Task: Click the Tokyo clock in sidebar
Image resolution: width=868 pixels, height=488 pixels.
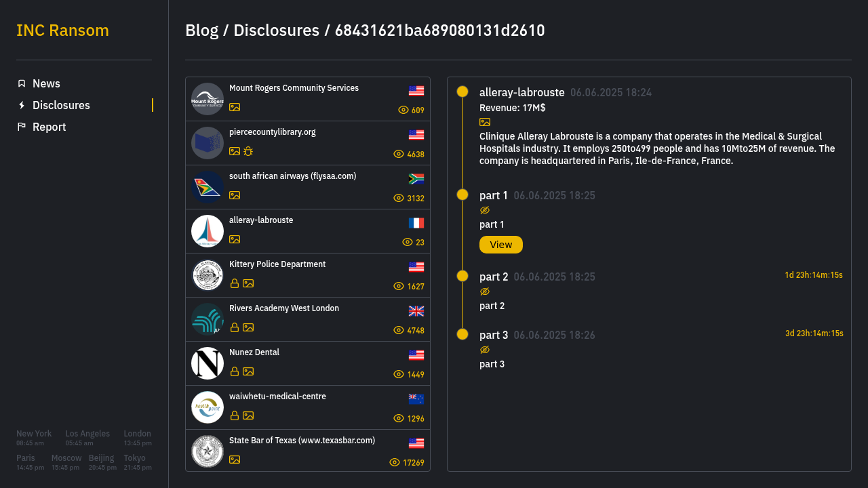Action: tap(138, 462)
